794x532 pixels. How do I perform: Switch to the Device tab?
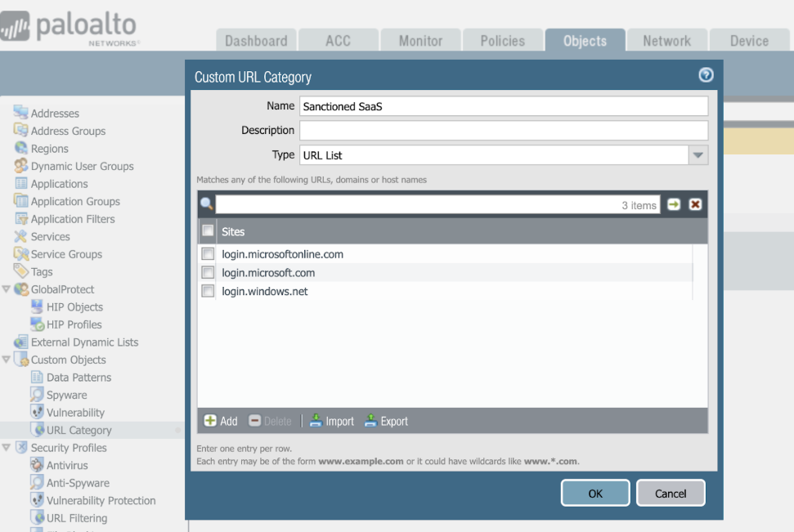(x=750, y=41)
